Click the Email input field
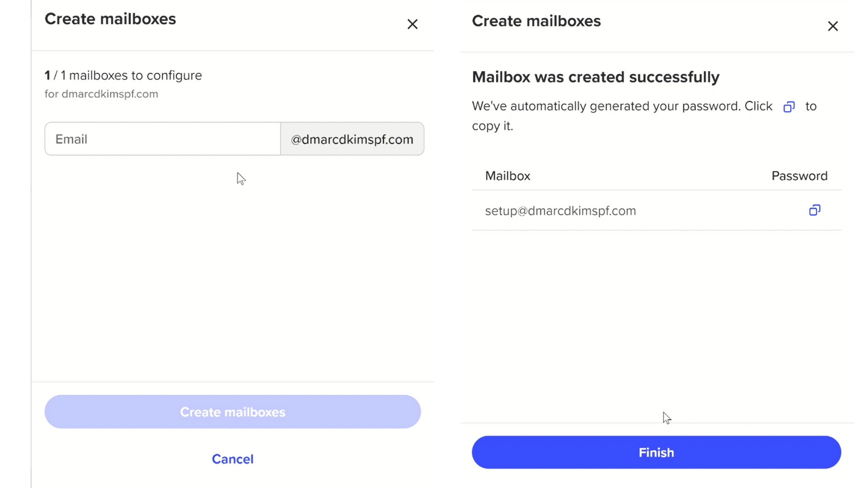The height and width of the screenshot is (488, 868). [163, 138]
